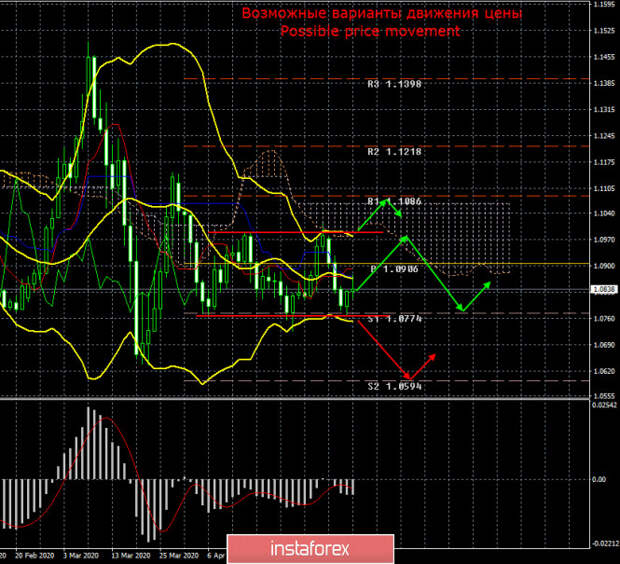Click the 1.0970 price axis value

point(604,240)
